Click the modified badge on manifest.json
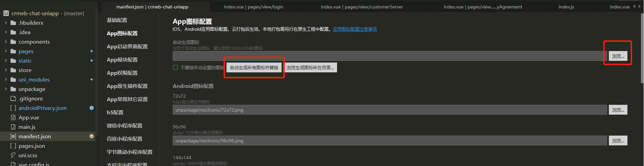Image resolution: width=644 pixels, height=166 pixels. [x=91, y=136]
